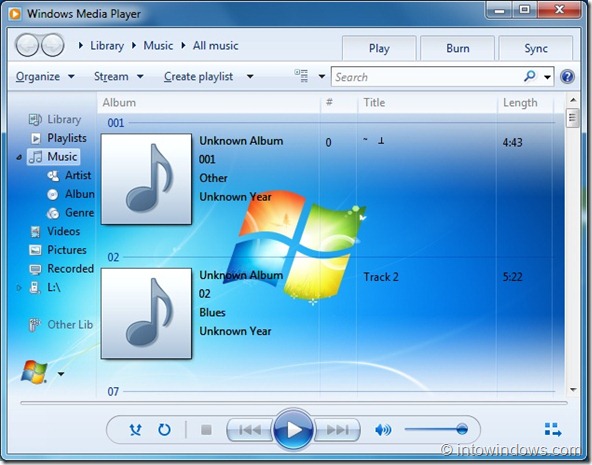Viewport: 592px width, 465px height.
Task: Click the scrollbar down arrow
Action: coord(573,390)
